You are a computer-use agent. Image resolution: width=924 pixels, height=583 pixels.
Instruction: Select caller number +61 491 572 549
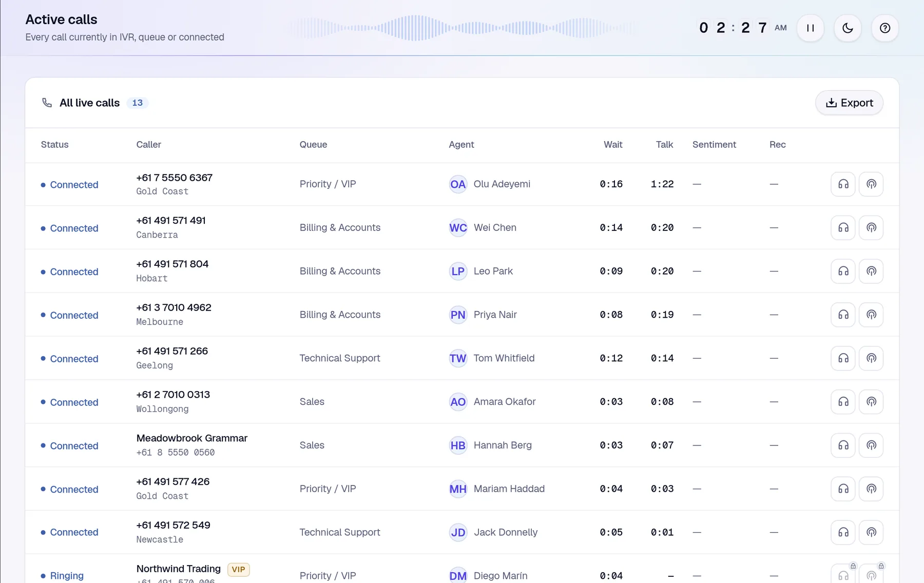pyautogui.click(x=173, y=526)
